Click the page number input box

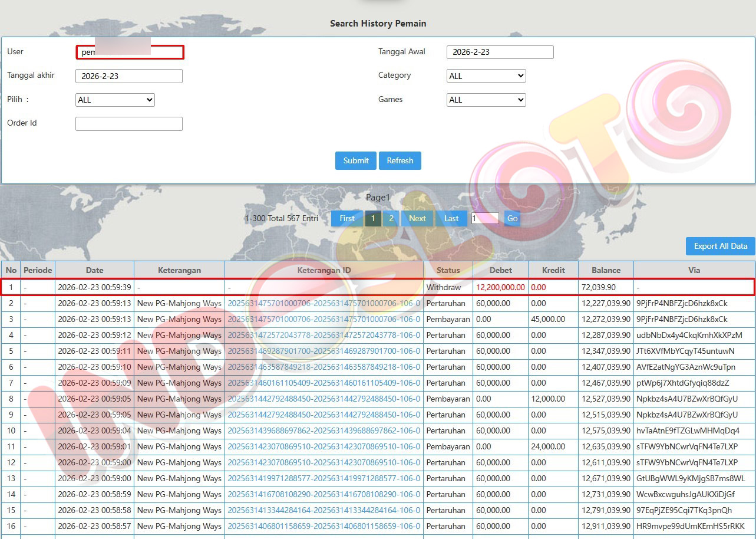[484, 218]
